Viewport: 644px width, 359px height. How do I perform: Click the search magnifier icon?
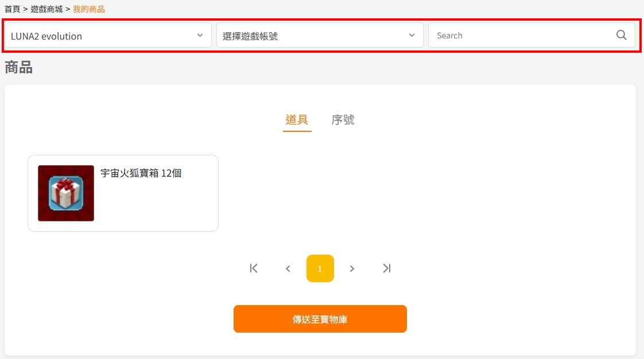pyautogui.click(x=622, y=36)
